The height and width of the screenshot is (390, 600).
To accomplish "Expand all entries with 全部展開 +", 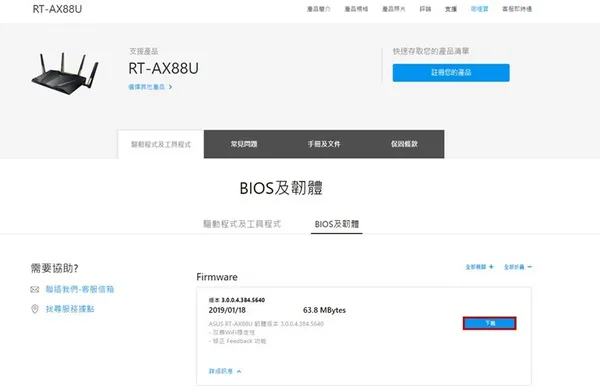I will pyautogui.click(x=479, y=267).
